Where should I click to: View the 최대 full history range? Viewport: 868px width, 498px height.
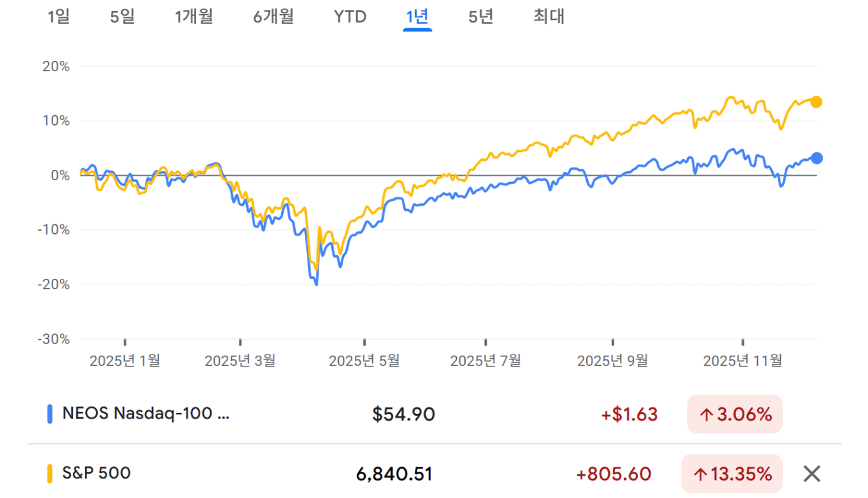click(x=549, y=17)
